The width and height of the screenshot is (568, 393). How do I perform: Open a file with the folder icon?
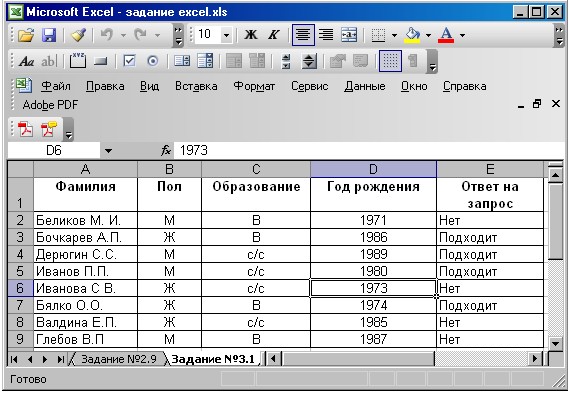pyautogui.click(x=26, y=35)
